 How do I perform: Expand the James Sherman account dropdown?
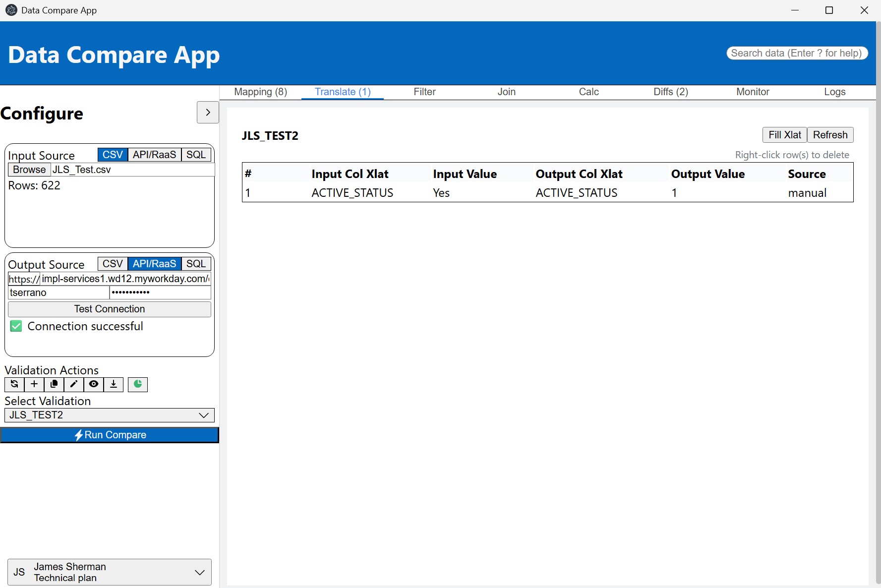[x=110, y=572]
